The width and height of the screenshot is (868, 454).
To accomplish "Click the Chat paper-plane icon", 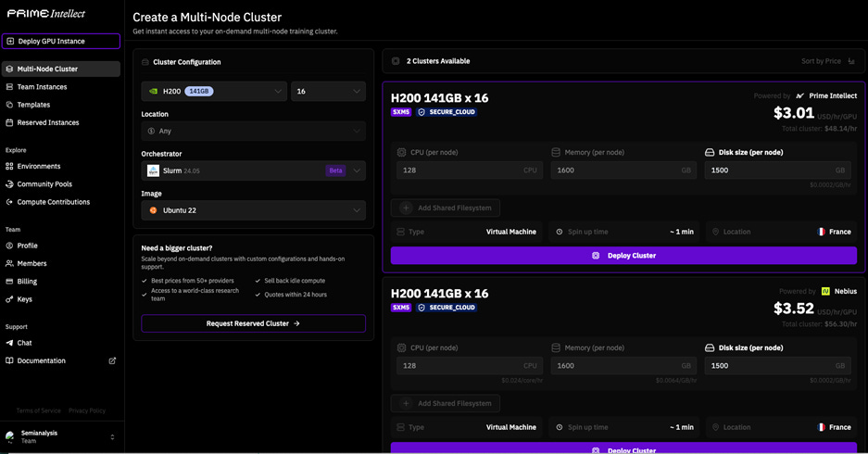I will tap(9, 343).
